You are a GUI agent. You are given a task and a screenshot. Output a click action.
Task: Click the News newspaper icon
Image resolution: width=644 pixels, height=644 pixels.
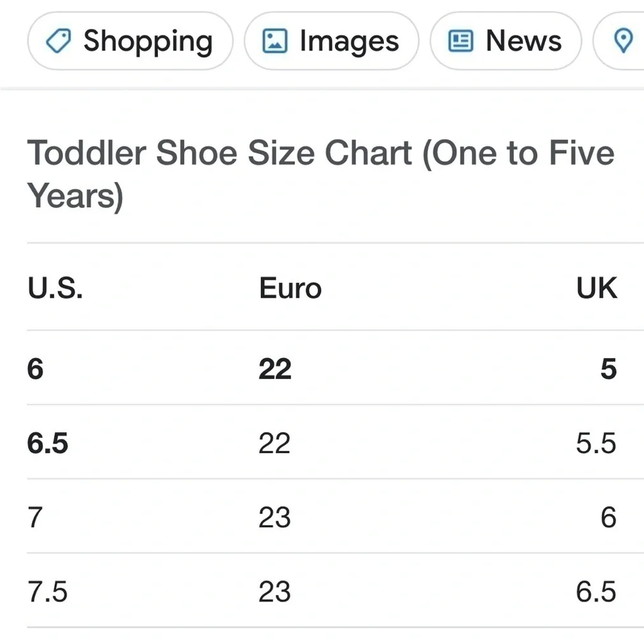[460, 41]
